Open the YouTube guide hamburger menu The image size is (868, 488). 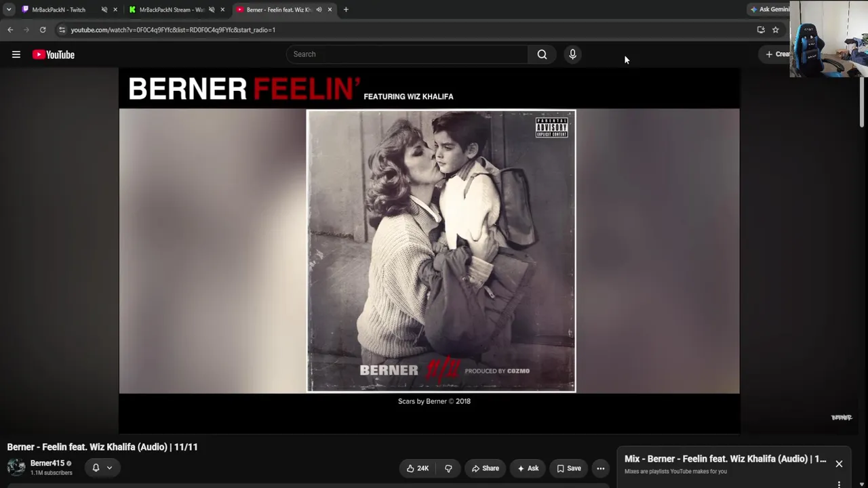(x=16, y=55)
